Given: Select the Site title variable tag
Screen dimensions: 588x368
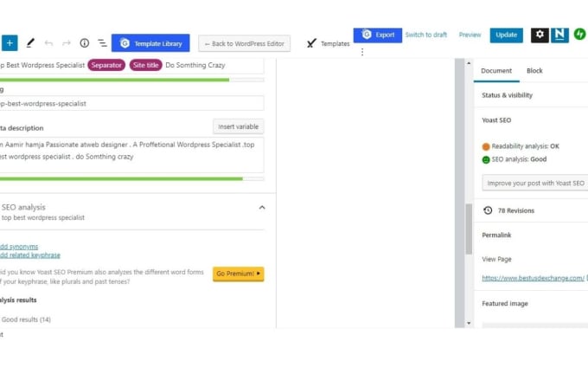Looking at the screenshot, I should pos(145,65).
